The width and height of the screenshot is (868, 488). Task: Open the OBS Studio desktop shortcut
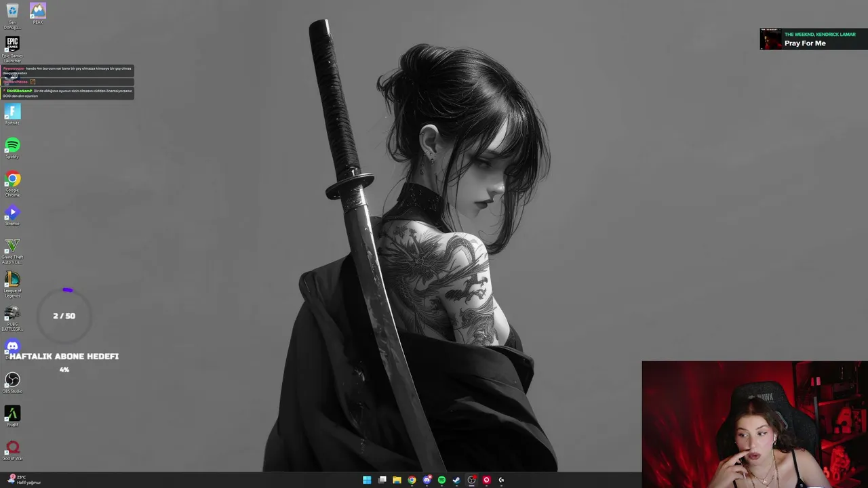[12, 384]
